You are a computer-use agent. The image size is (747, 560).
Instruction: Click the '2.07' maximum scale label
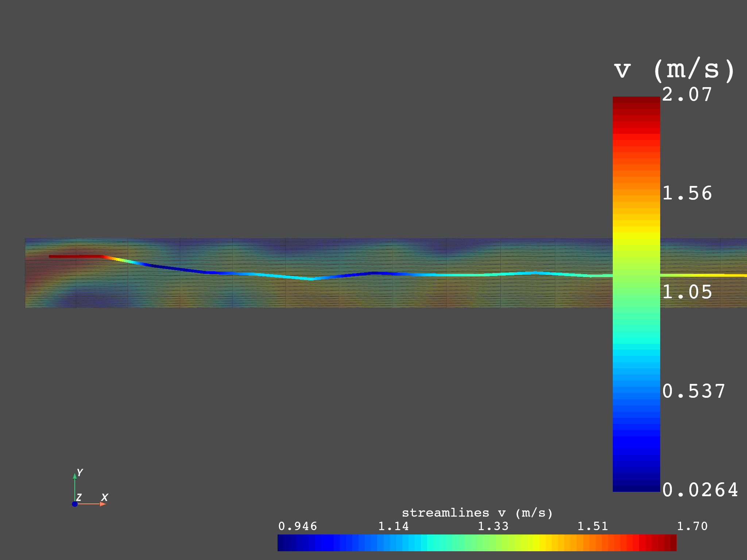pyautogui.click(x=687, y=95)
